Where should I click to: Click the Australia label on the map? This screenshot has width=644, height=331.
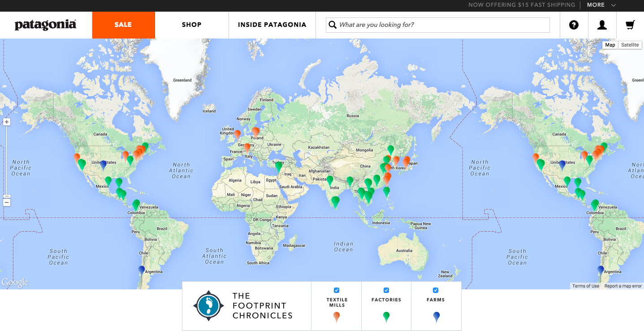coord(404,251)
